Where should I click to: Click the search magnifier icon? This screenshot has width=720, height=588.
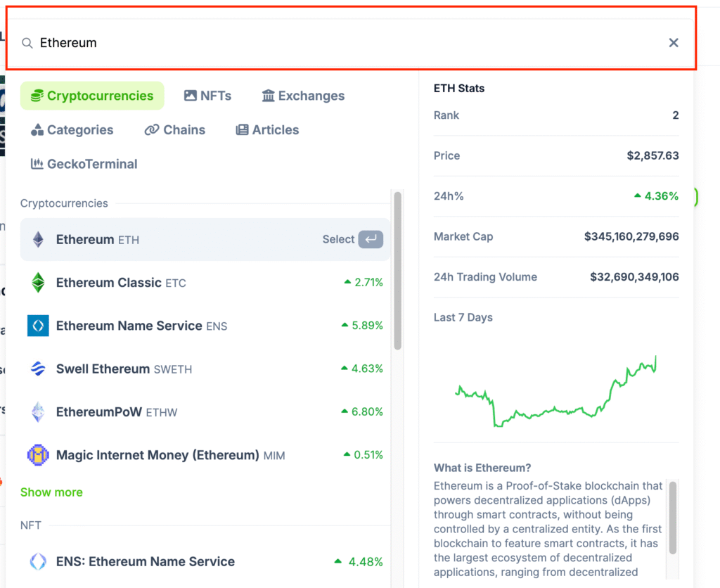pyautogui.click(x=27, y=43)
